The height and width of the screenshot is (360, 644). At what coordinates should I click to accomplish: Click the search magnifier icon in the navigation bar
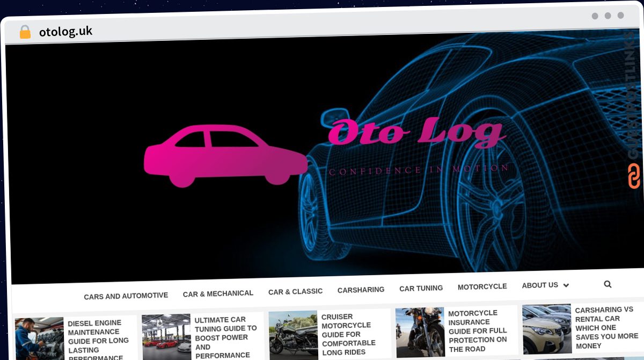point(608,284)
